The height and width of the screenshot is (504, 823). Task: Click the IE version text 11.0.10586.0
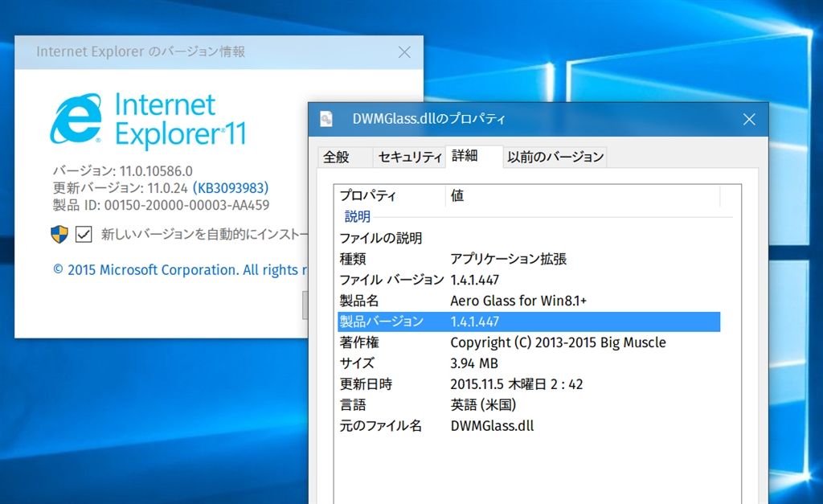(x=156, y=171)
